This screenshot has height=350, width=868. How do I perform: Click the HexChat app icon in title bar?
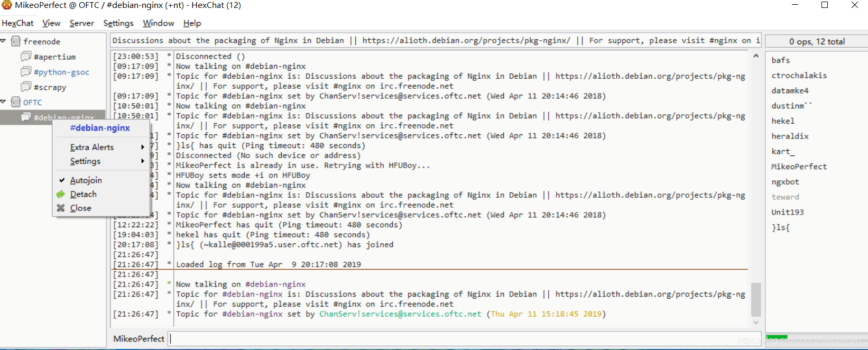(x=6, y=5)
